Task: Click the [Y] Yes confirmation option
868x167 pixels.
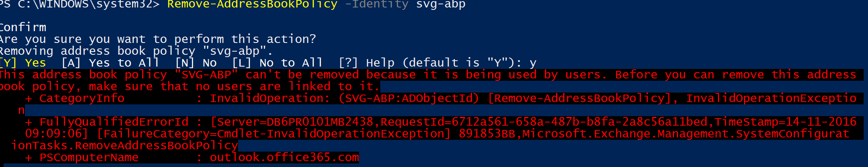Action: [23, 63]
